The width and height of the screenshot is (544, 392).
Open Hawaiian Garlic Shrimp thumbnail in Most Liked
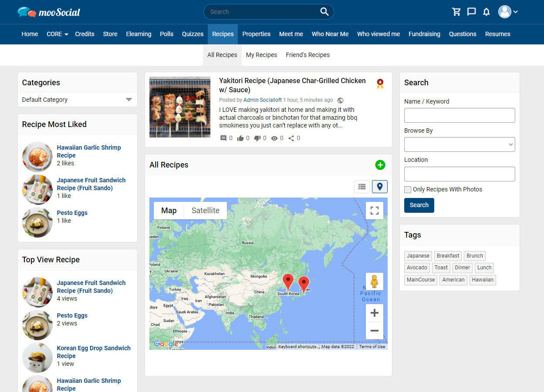[x=37, y=157]
